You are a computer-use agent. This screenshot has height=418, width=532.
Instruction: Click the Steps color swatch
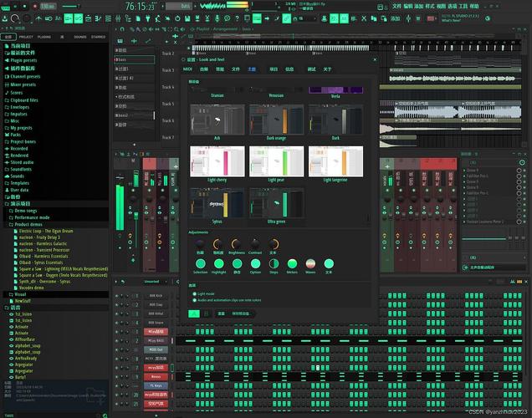coord(274,263)
